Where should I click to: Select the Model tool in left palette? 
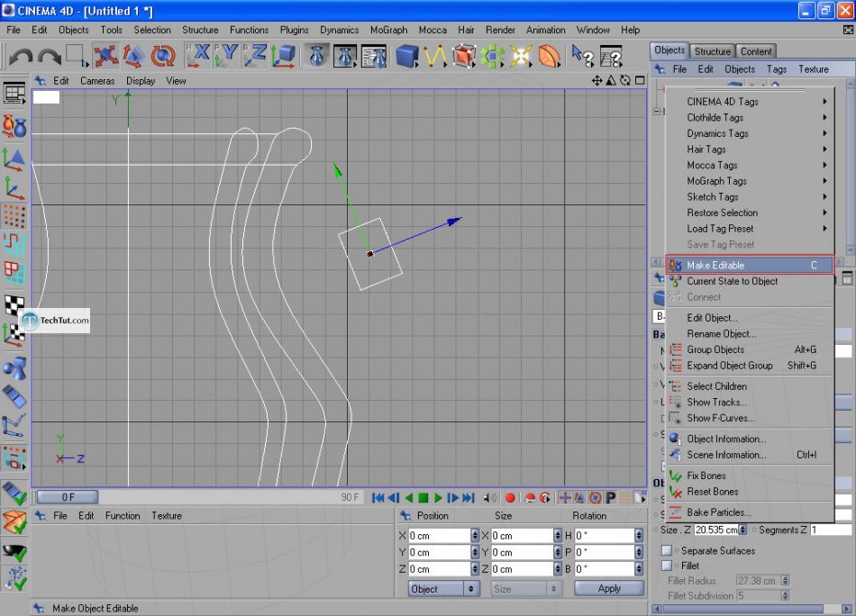(14, 159)
